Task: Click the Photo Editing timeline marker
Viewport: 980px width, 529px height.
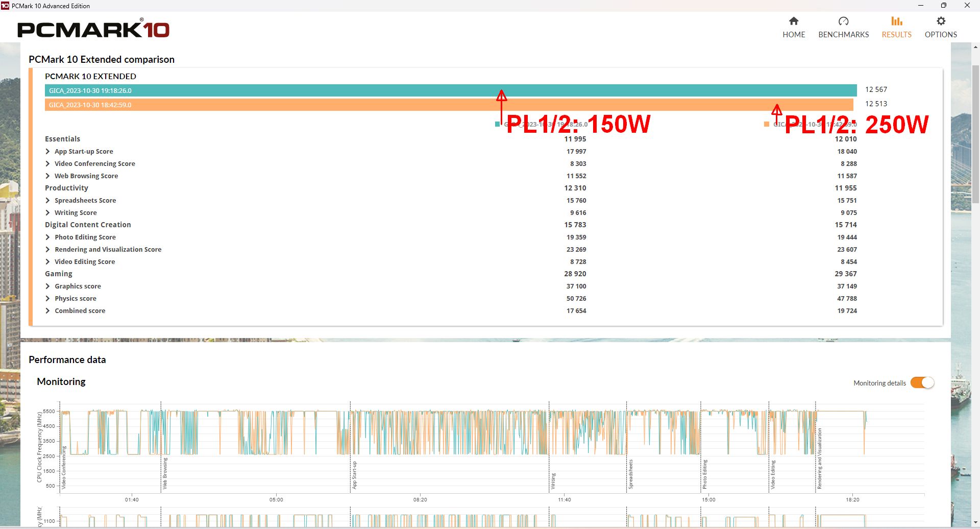Action: tap(705, 474)
